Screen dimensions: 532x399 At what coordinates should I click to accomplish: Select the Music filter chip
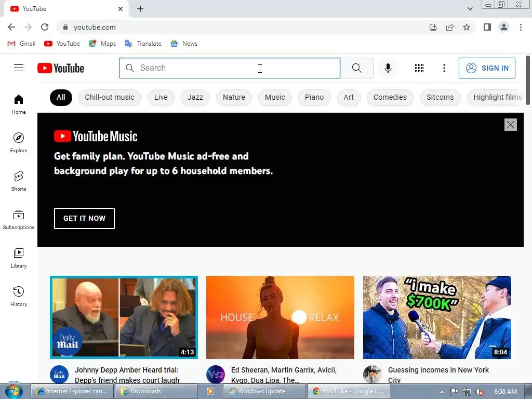click(275, 97)
